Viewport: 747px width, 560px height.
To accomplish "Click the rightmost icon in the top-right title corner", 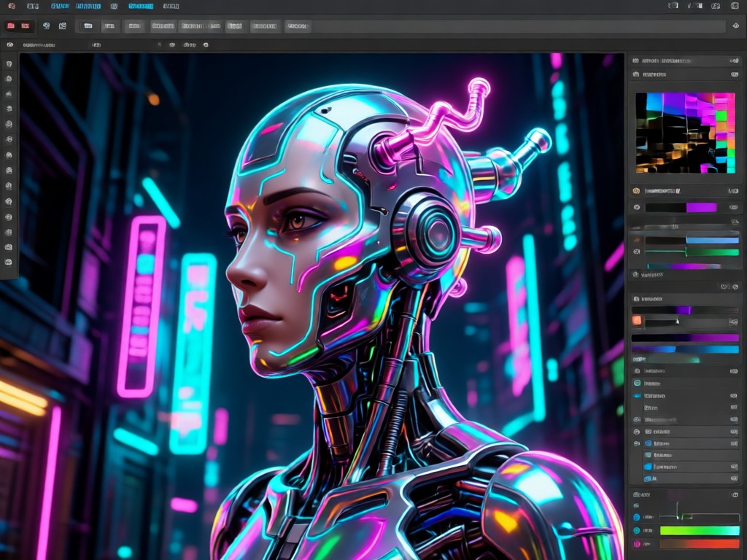I will click(x=735, y=6).
